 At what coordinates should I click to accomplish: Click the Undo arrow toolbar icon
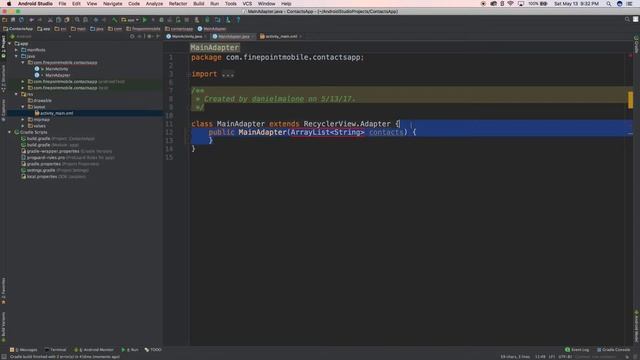point(31,20)
